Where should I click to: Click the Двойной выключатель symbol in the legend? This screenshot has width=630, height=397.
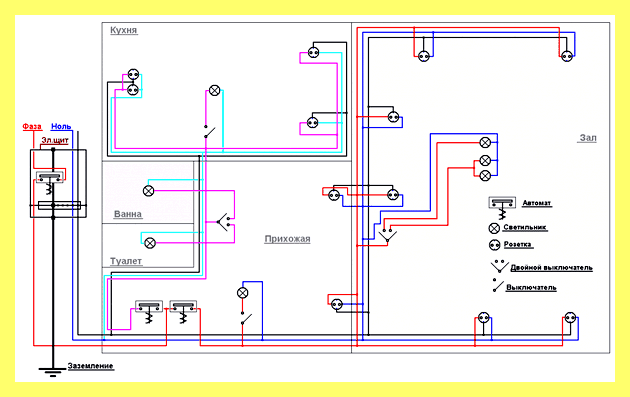499,266
